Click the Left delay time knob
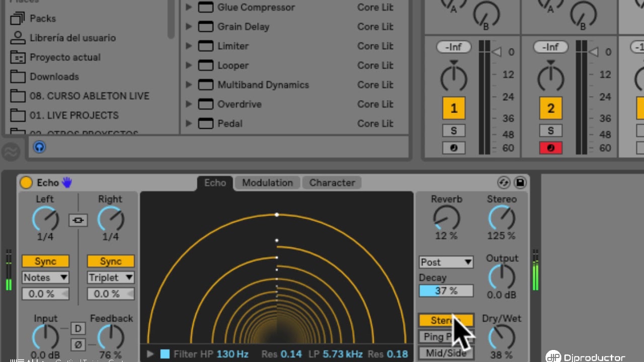 tap(45, 219)
